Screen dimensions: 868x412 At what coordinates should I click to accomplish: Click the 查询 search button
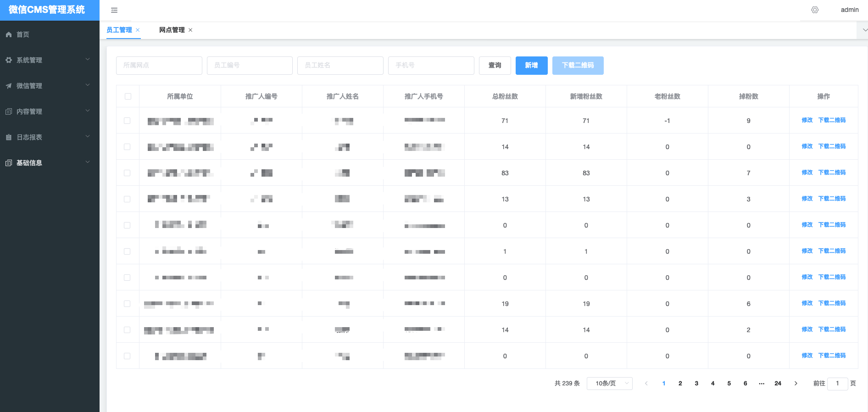(495, 66)
